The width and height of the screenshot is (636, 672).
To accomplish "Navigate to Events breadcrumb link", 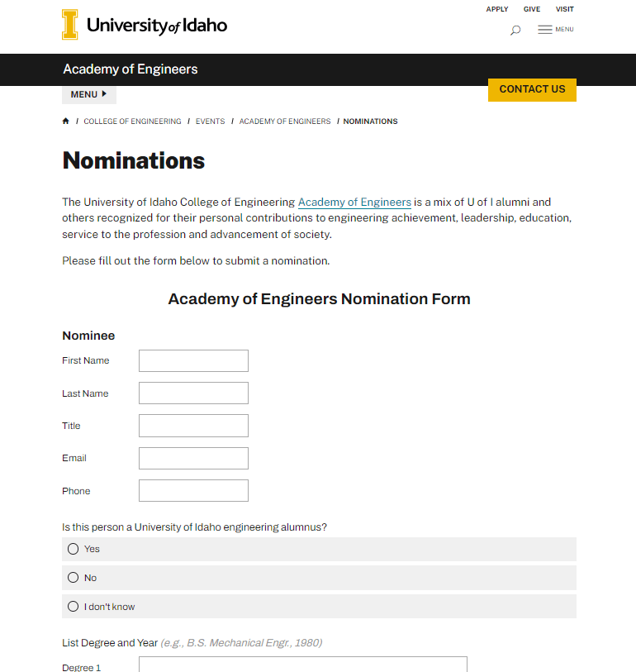I will [210, 122].
